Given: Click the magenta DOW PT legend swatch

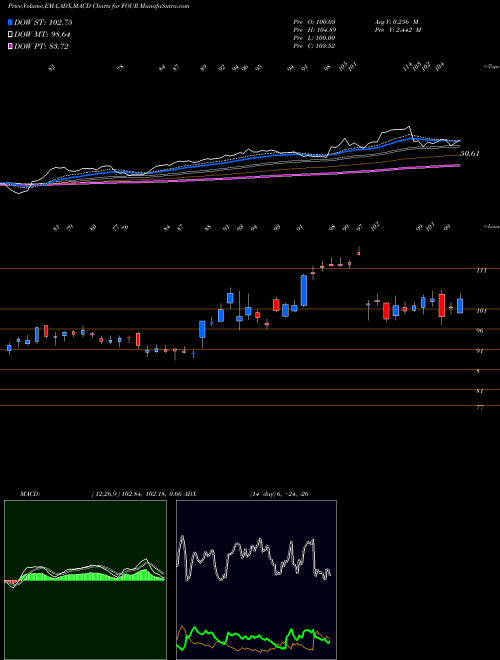Looking at the screenshot, I should [10, 46].
